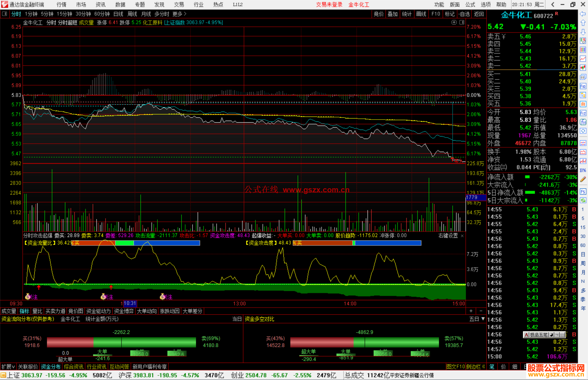The image size is (588, 380).
Task: Collapse the 侧边栏 sidebar
Action: [x=476, y=367]
